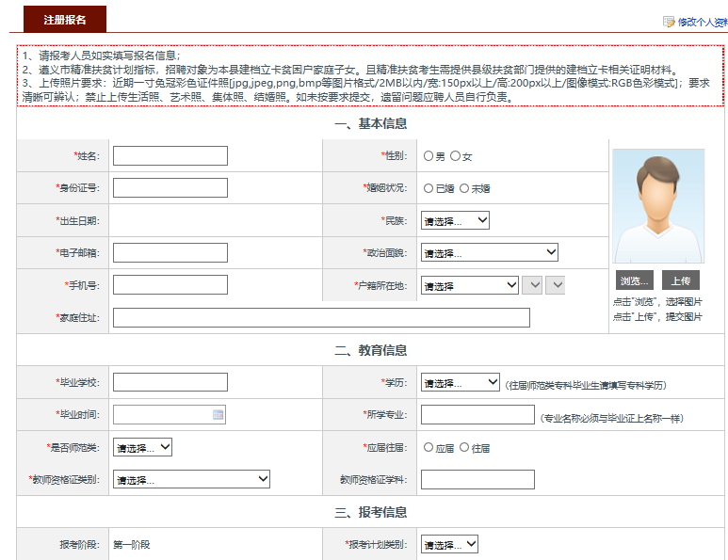
Task: Select the 女 gender radio button
Action: click(x=456, y=156)
